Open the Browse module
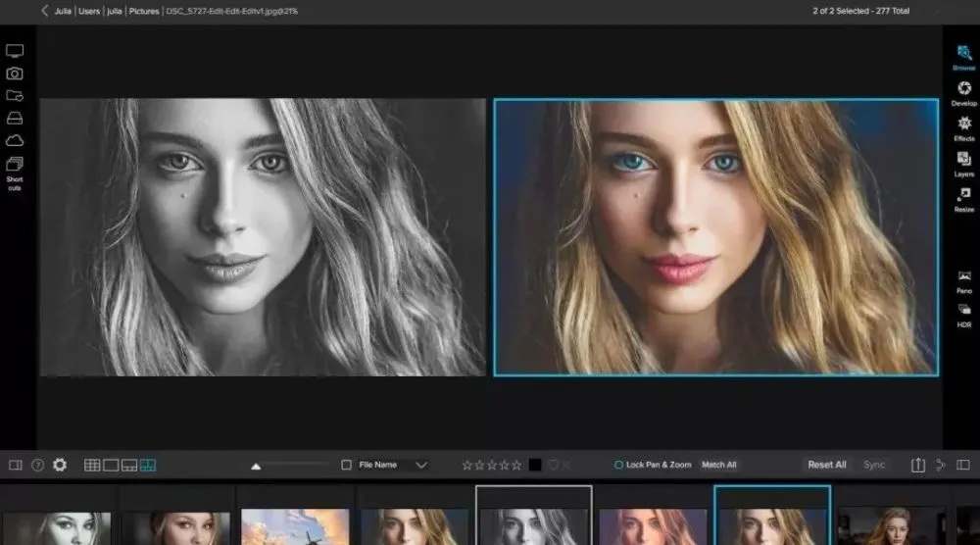The height and width of the screenshot is (545, 980). (963, 57)
